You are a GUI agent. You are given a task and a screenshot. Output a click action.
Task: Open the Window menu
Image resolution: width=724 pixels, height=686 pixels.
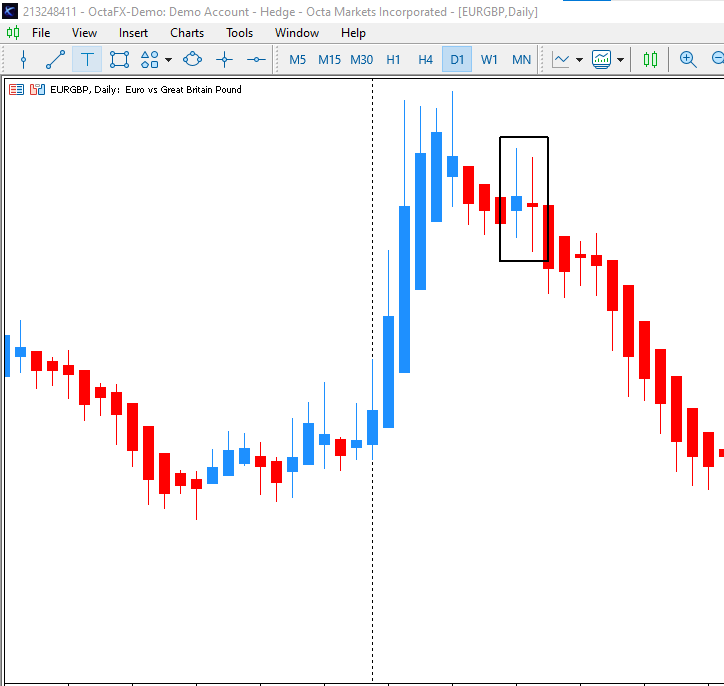pos(297,33)
